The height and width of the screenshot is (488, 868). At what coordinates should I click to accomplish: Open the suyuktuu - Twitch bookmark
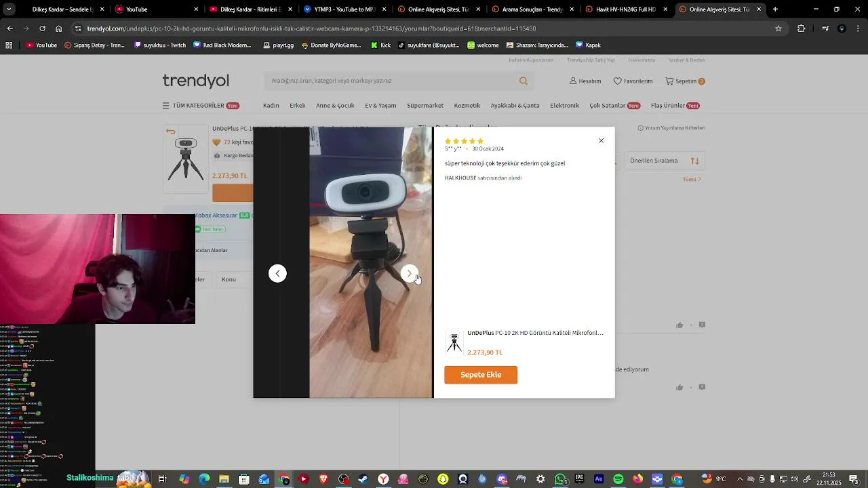pos(160,45)
